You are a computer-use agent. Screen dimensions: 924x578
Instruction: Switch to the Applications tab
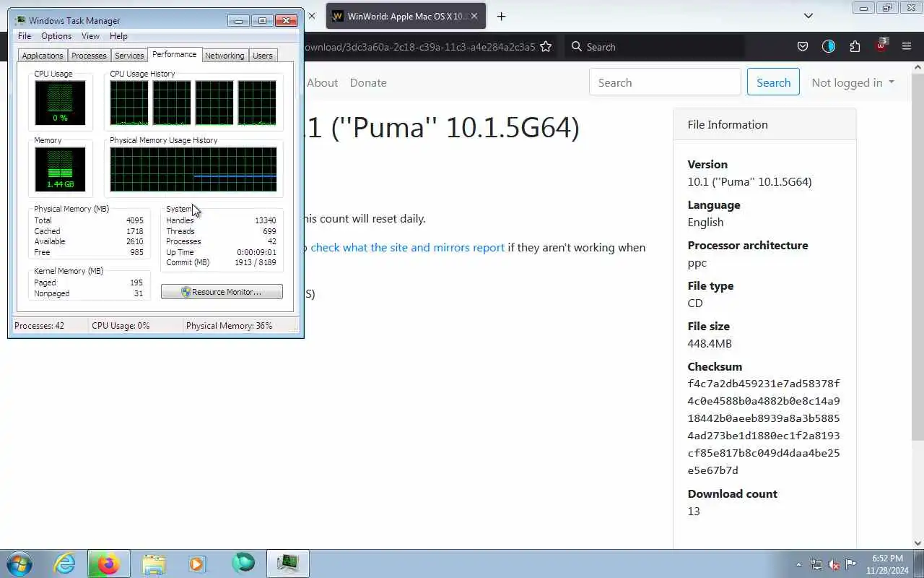pos(43,56)
